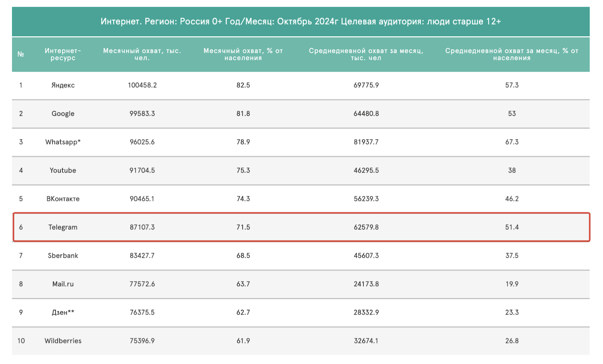Click Telegram in the highlighted row
The width and height of the screenshot is (603, 364).
[x=63, y=227]
